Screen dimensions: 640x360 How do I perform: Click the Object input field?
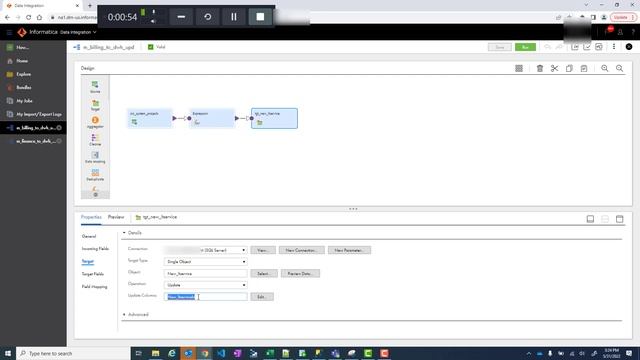(205, 273)
